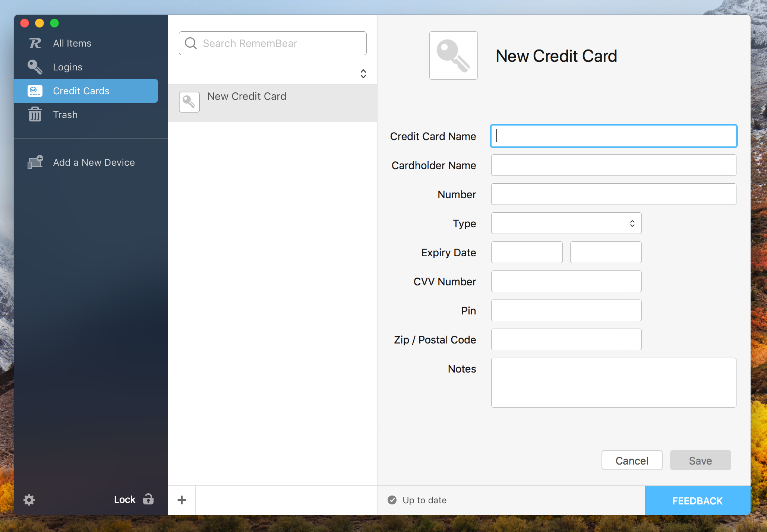Click the RememBear All Items icon
Screen dimensions: 767x532
pos(35,43)
